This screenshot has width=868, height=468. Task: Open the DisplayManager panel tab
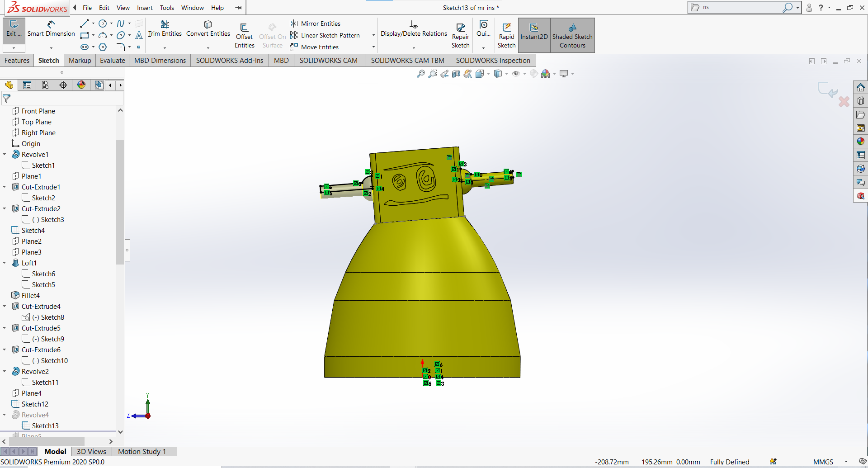click(81, 85)
